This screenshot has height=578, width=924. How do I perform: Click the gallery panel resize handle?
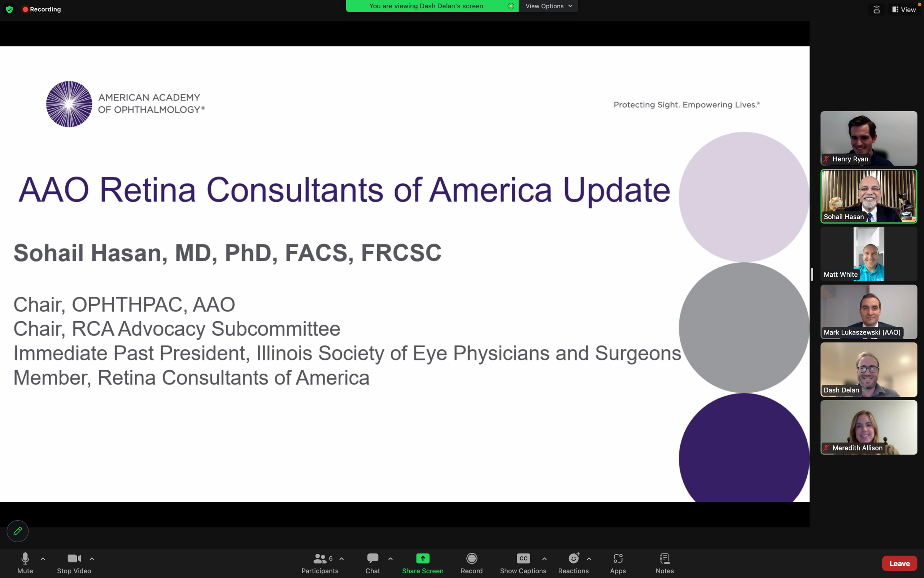coord(811,274)
